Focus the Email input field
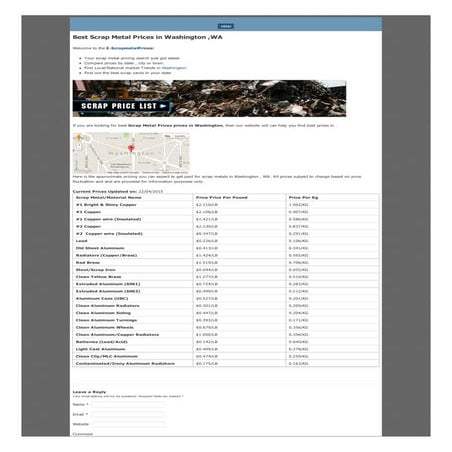 pyautogui.click(x=128, y=415)
